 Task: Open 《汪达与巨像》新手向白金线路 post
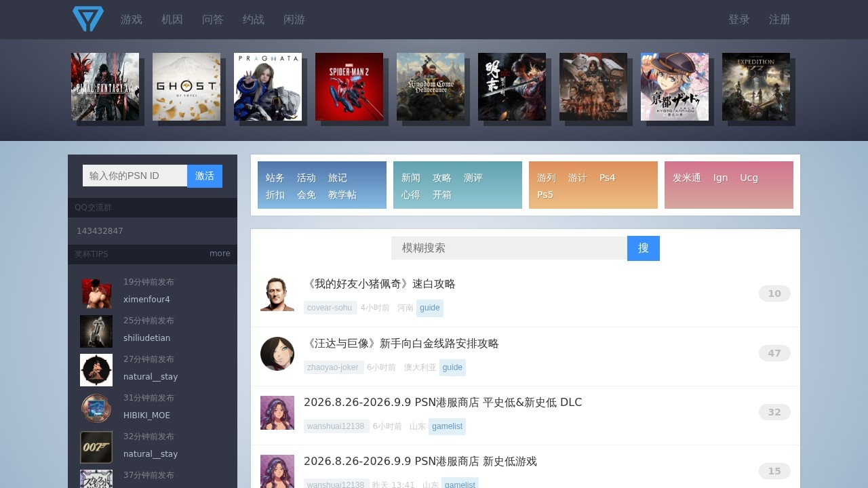pyautogui.click(x=401, y=344)
